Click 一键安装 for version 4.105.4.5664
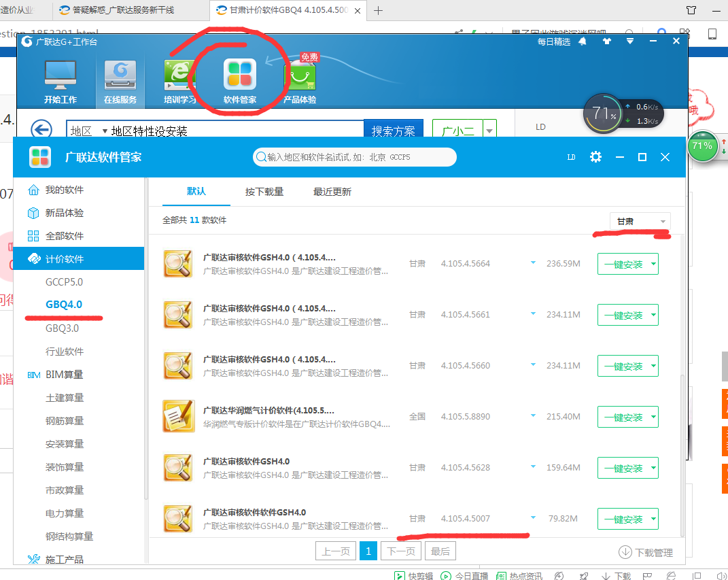The width and height of the screenshot is (728, 580). click(623, 264)
